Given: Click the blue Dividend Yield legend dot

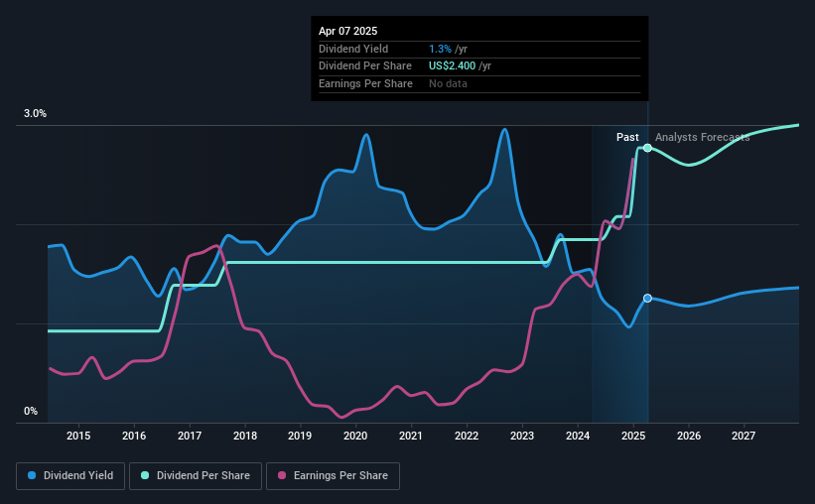Looking at the screenshot, I should 32,475.
